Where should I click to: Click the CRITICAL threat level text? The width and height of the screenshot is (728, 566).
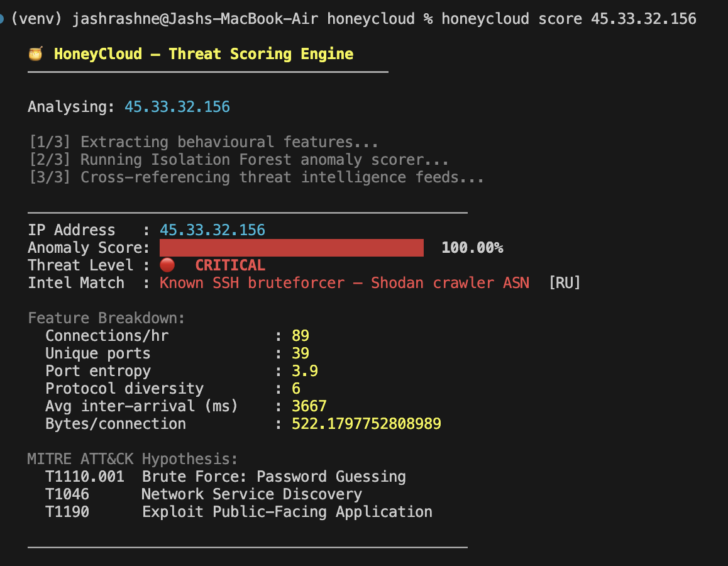pyautogui.click(x=230, y=265)
